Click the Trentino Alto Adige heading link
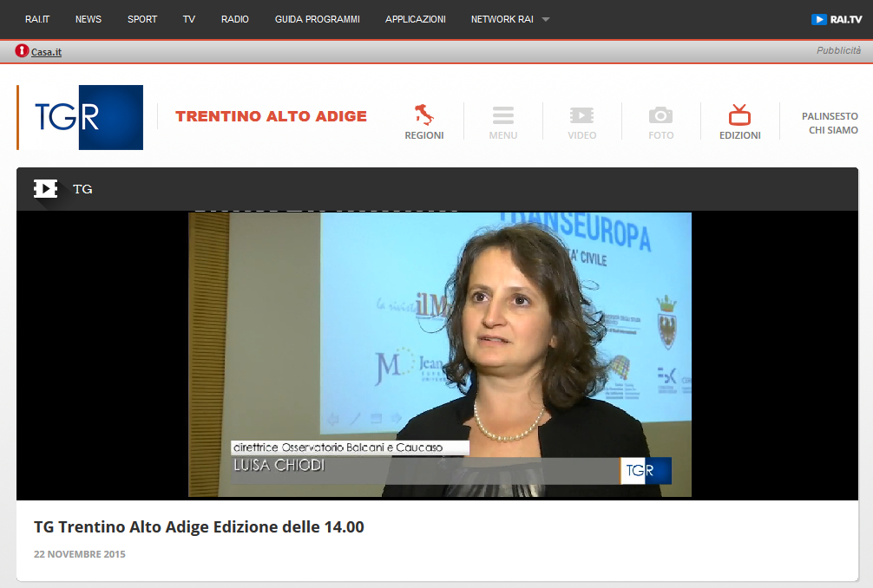This screenshot has width=873, height=588. [271, 116]
